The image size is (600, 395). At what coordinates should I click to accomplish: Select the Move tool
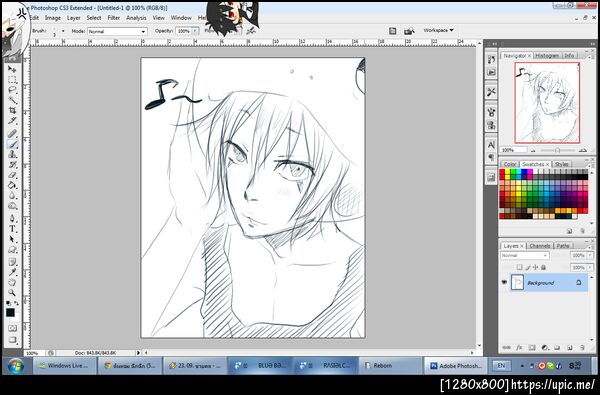[12, 69]
